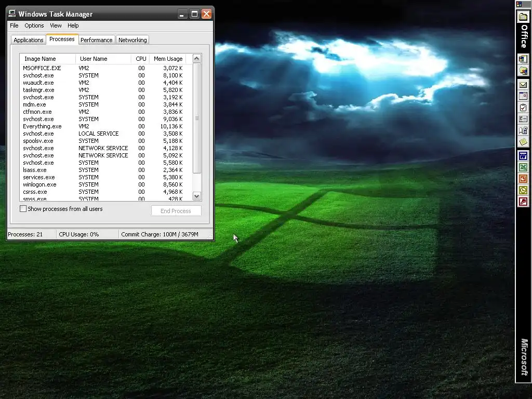Image resolution: width=532 pixels, height=399 pixels.
Task: Click the New Office Document icon
Action: click(523, 59)
